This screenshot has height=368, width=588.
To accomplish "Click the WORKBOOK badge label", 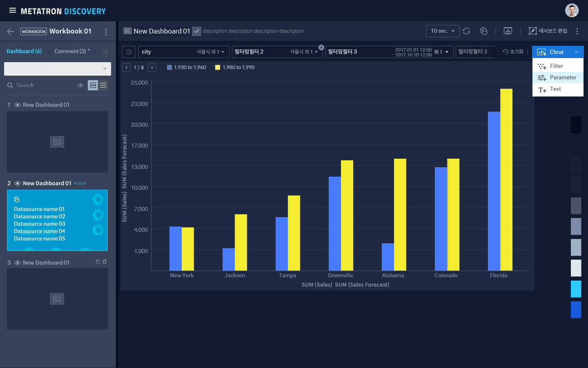I will pyautogui.click(x=34, y=31).
